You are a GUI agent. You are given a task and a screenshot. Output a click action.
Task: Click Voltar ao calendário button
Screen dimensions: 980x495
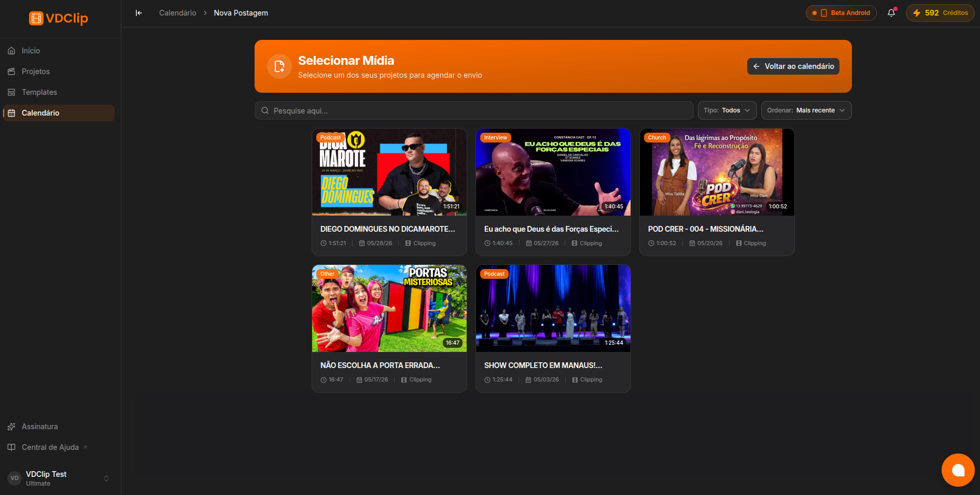793,66
